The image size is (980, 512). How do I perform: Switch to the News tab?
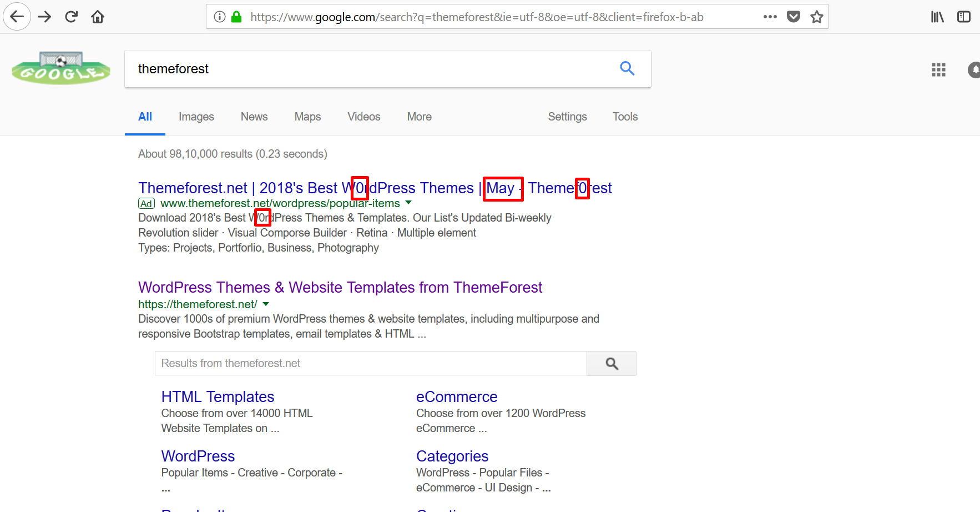pos(254,117)
